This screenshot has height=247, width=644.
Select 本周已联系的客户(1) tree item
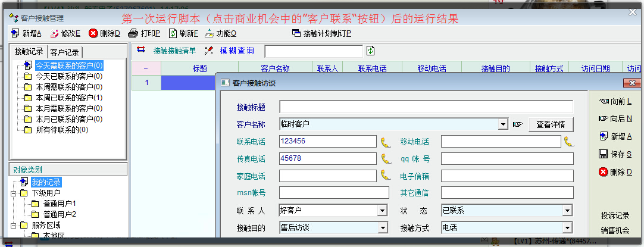tap(68, 97)
